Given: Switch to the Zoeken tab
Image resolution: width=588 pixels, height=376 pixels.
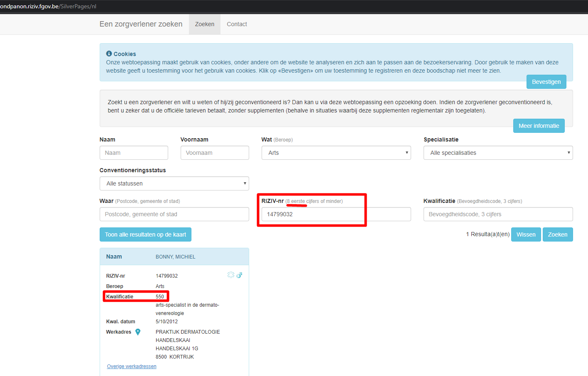Looking at the screenshot, I should (205, 24).
